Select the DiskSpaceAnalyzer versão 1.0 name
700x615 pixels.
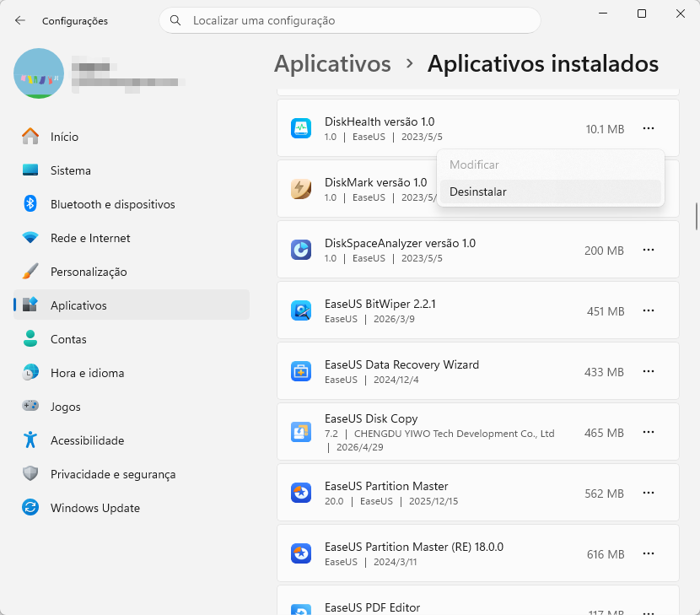pos(400,244)
